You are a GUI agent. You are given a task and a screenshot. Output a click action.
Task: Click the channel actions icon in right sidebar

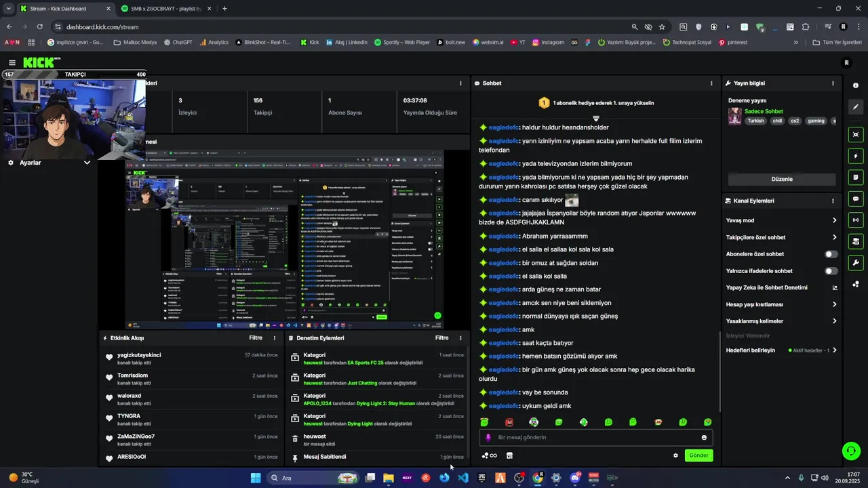pos(856,241)
